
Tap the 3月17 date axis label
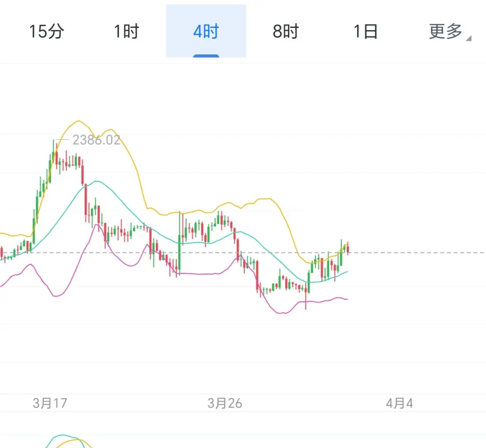click(x=49, y=403)
